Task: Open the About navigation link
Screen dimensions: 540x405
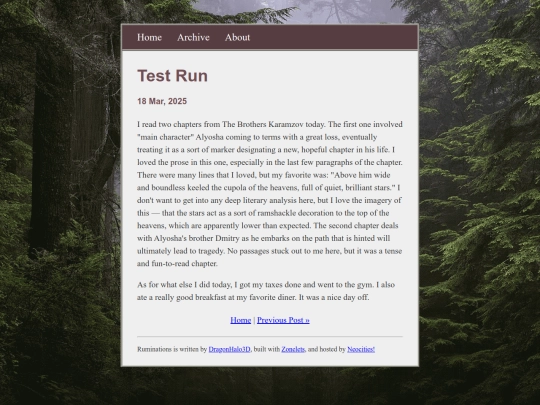Action: point(237,37)
